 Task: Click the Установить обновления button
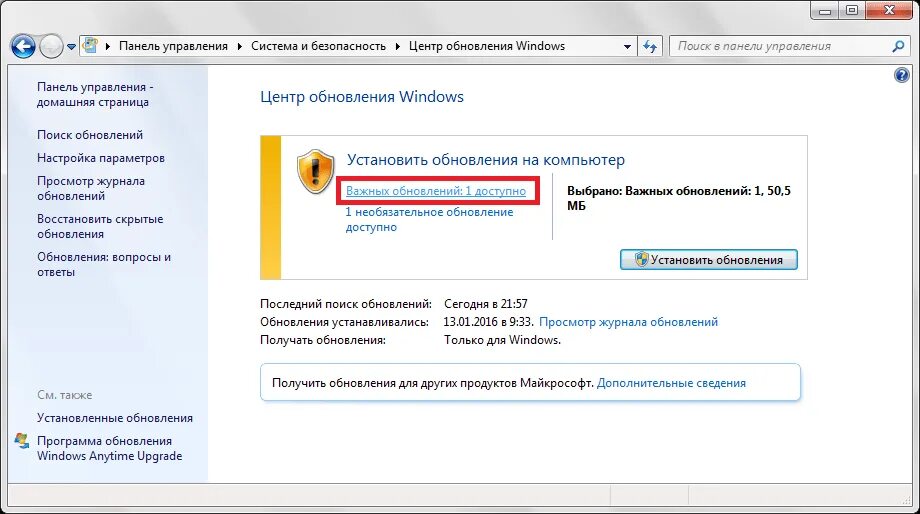pyautogui.click(x=709, y=259)
